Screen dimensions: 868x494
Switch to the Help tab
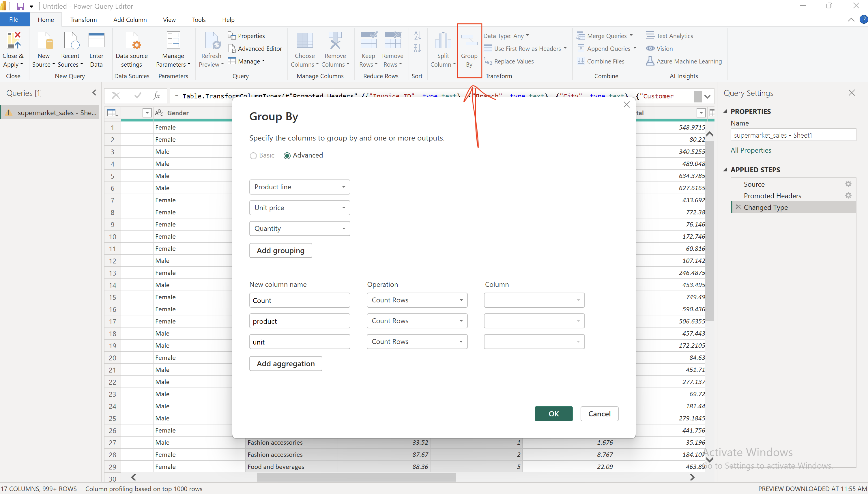point(228,20)
